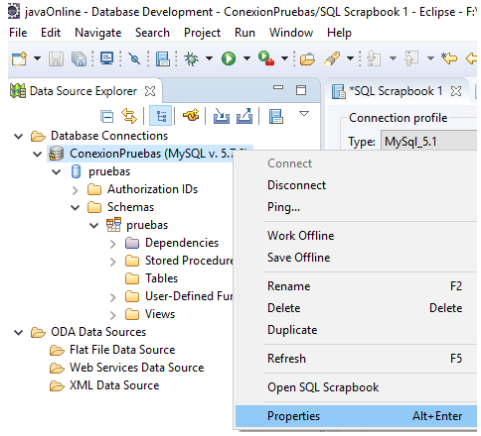The image size is (481, 436).
Task: Select XML Data Source
Action: pos(114,385)
